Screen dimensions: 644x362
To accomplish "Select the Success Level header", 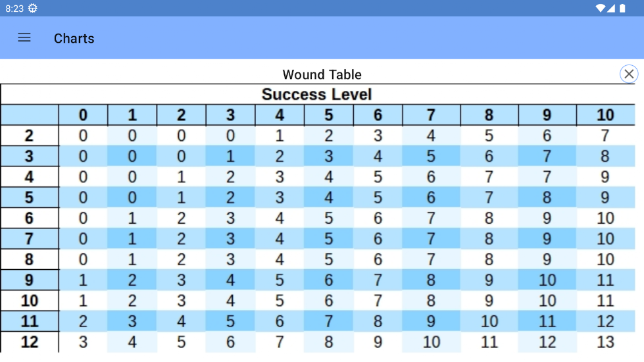I will pyautogui.click(x=316, y=95).
